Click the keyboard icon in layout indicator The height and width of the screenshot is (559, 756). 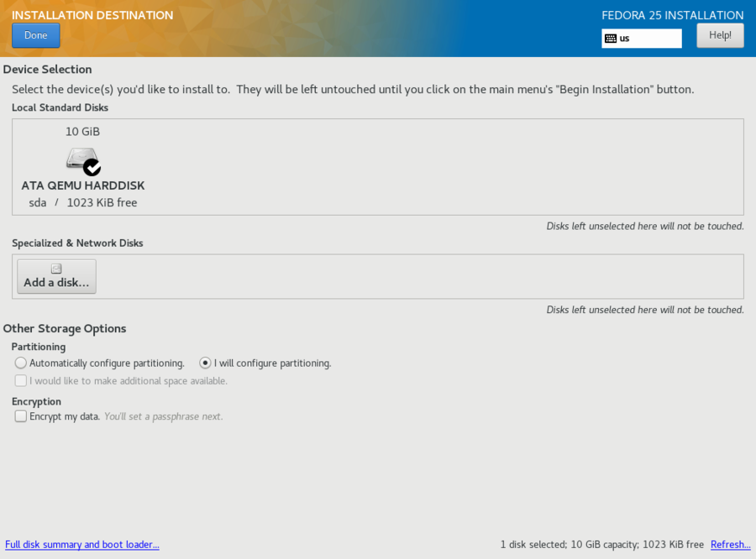(611, 39)
